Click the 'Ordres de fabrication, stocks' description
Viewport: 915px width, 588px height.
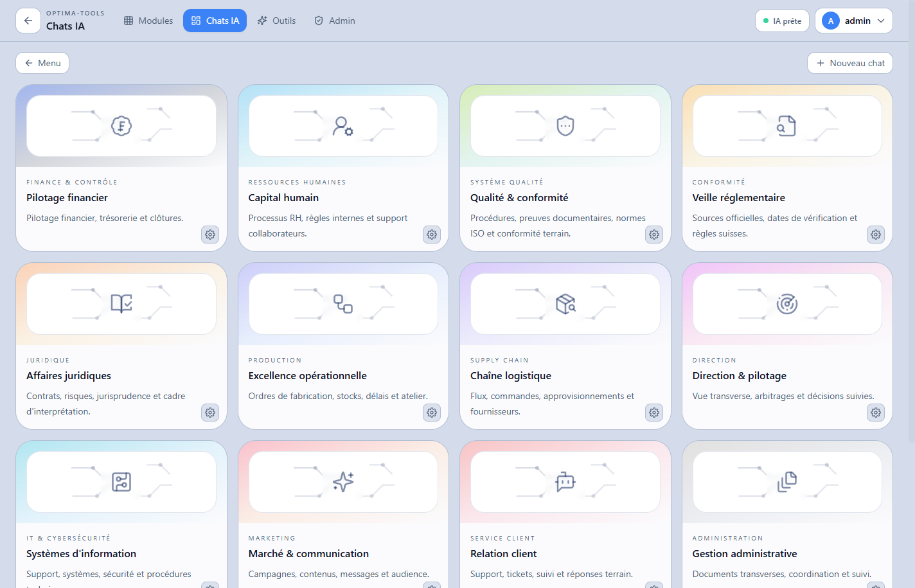click(338, 396)
